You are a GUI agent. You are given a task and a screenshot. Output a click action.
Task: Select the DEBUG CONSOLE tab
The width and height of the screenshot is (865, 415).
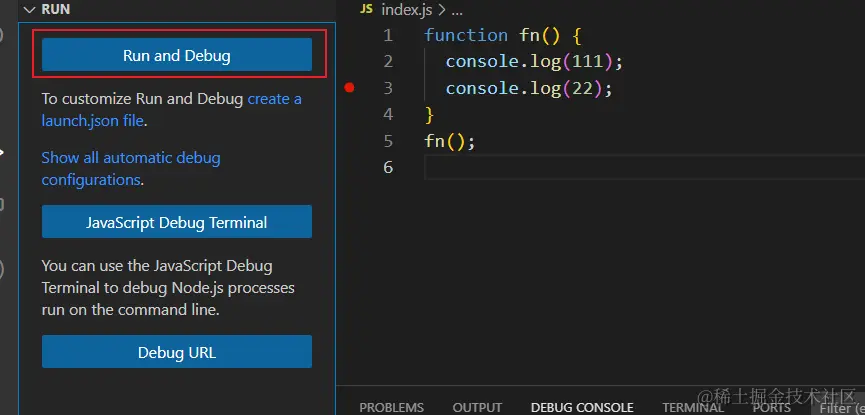pyautogui.click(x=582, y=407)
